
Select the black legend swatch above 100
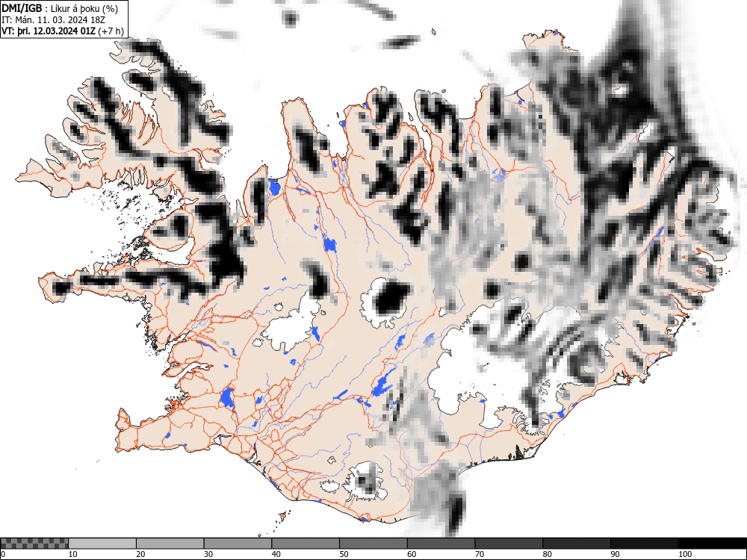click(x=712, y=544)
